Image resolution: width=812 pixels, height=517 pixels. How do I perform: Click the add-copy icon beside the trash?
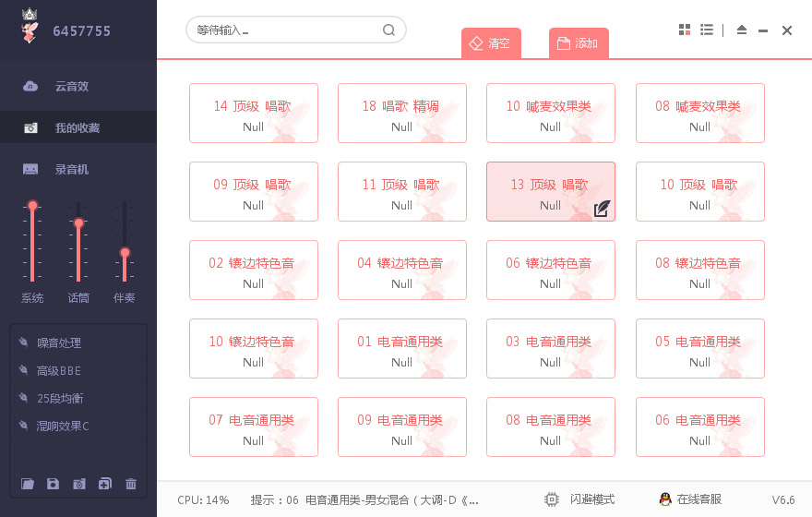click(x=105, y=484)
